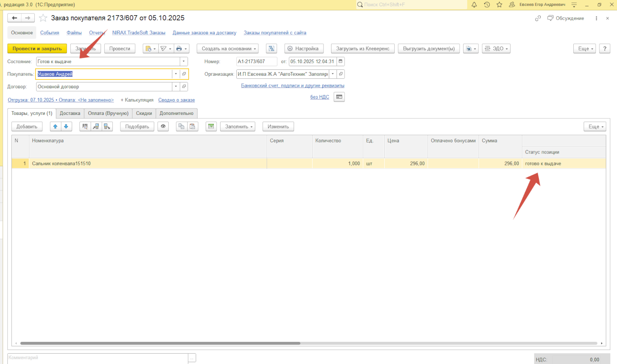
Task: Open the Сводно о заказе link
Action: click(176, 100)
